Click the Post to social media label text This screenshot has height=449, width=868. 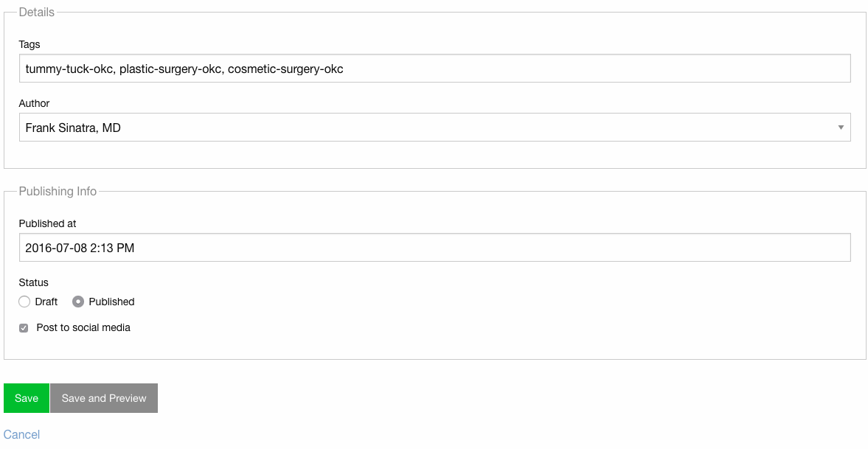(83, 327)
